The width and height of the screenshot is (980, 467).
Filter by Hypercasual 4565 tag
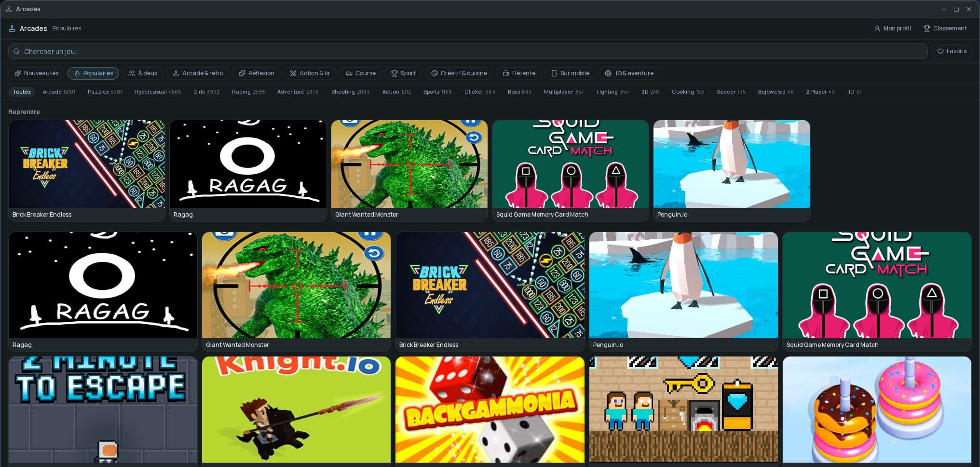tap(158, 92)
